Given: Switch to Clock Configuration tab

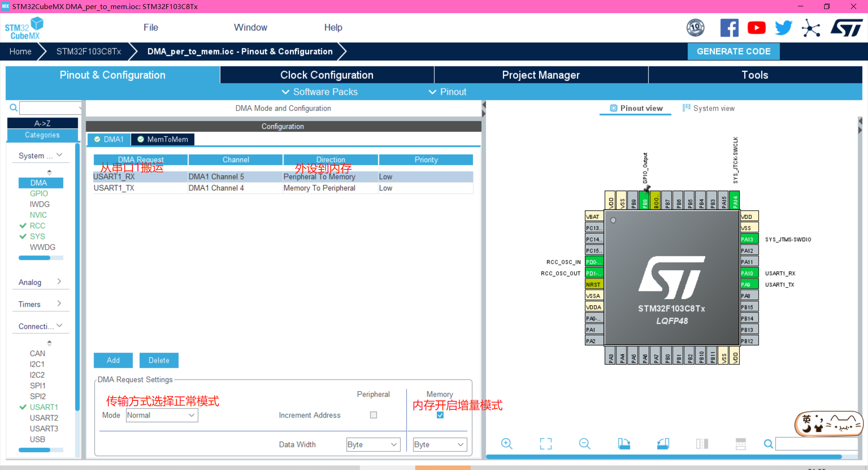Looking at the screenshot, I should [x=327, y=75].
